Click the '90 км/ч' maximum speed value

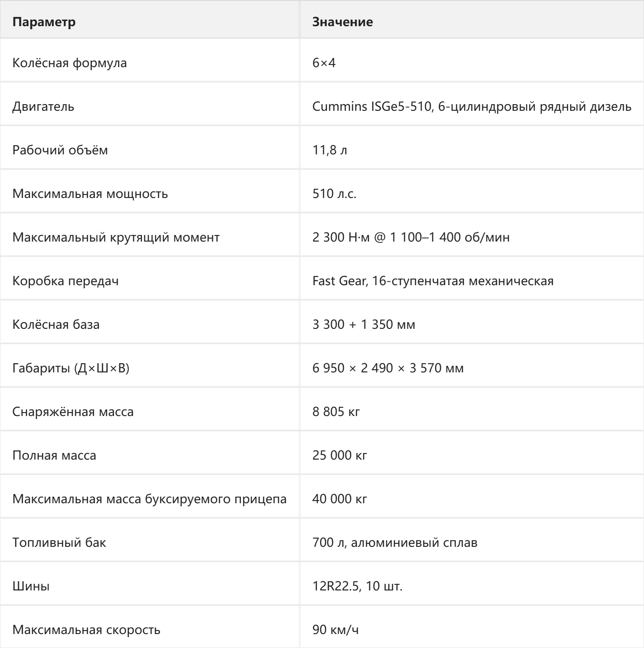(336, 630)
